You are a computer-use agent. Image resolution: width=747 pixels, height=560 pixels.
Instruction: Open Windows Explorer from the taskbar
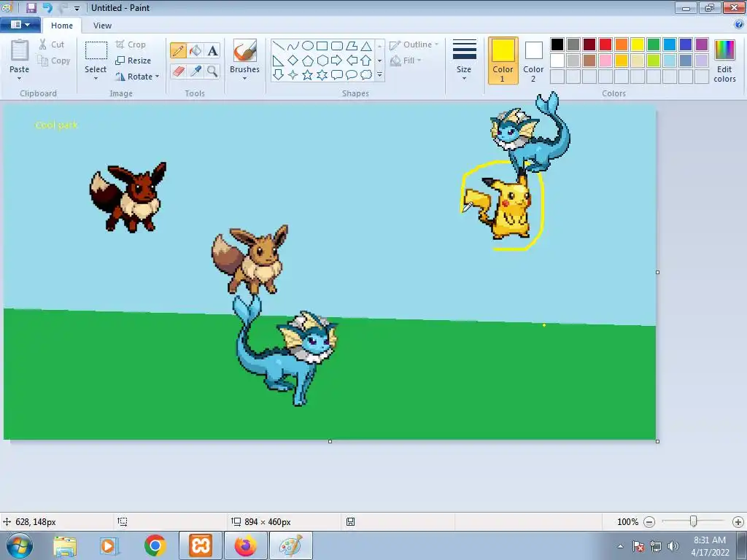click(x=65, y=545)
